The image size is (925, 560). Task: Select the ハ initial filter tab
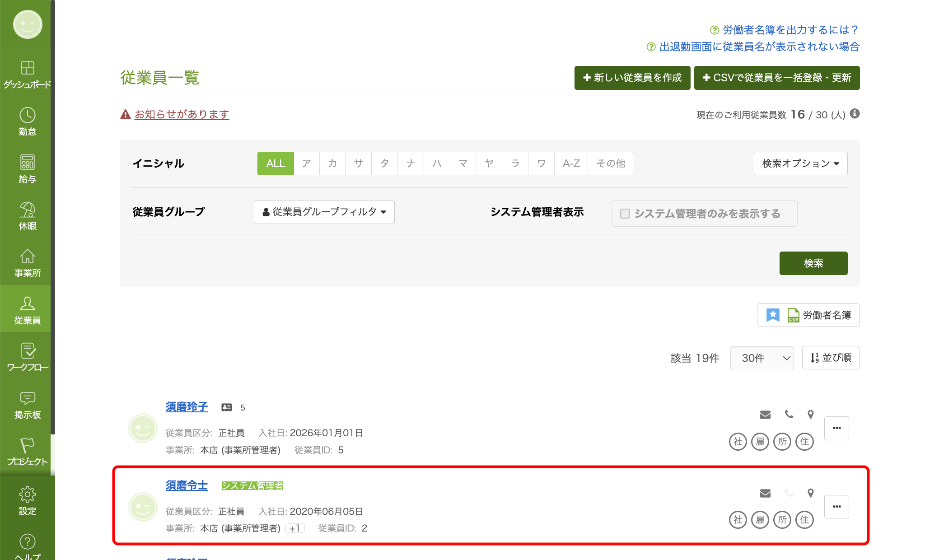point(437,163)
